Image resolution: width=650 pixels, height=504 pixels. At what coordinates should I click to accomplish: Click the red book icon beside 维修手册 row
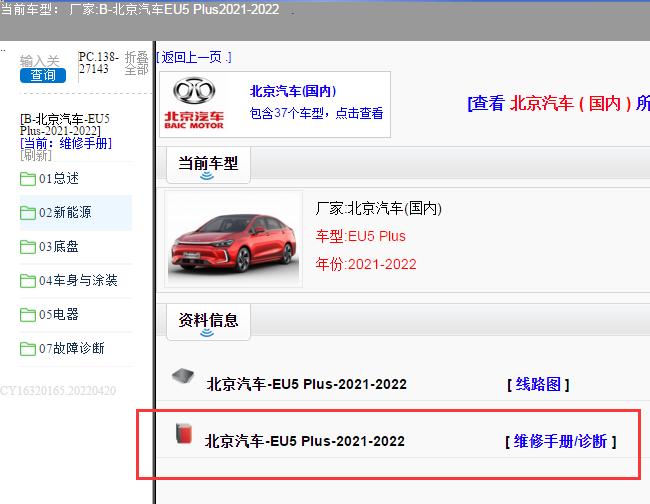click(184, 434)
